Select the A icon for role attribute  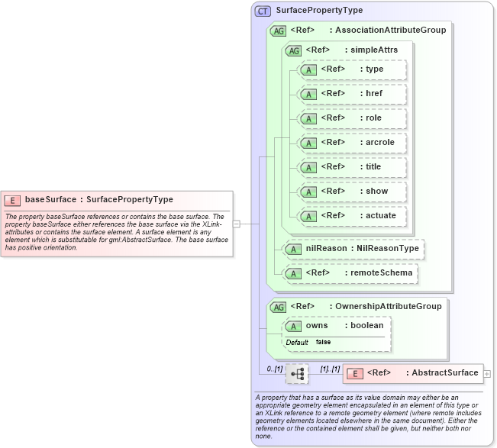[308, 118]
